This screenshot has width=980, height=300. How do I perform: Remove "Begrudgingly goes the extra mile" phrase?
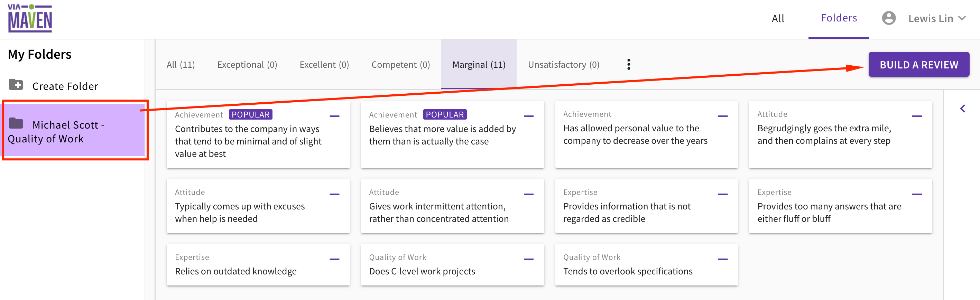[917, 116]
